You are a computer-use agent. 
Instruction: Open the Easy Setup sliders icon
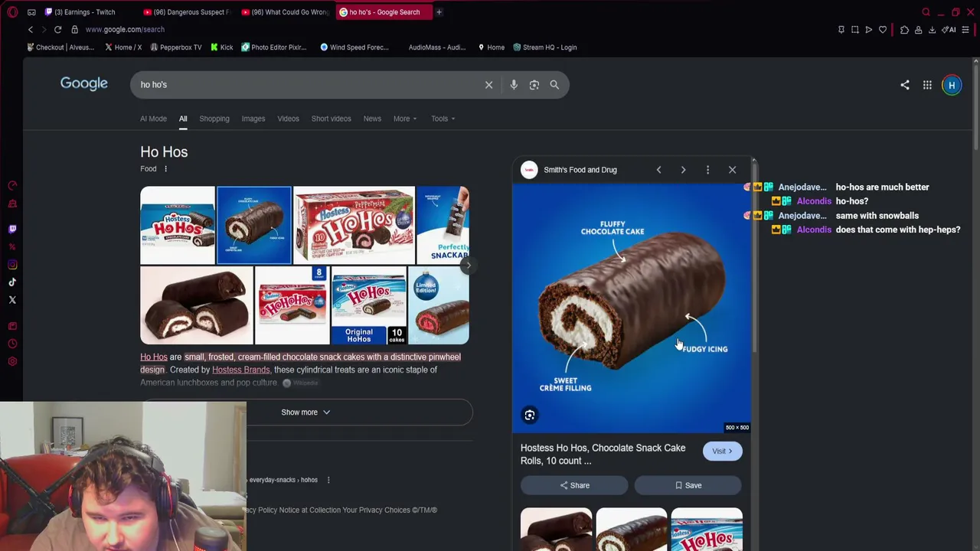tap(965, 29)
